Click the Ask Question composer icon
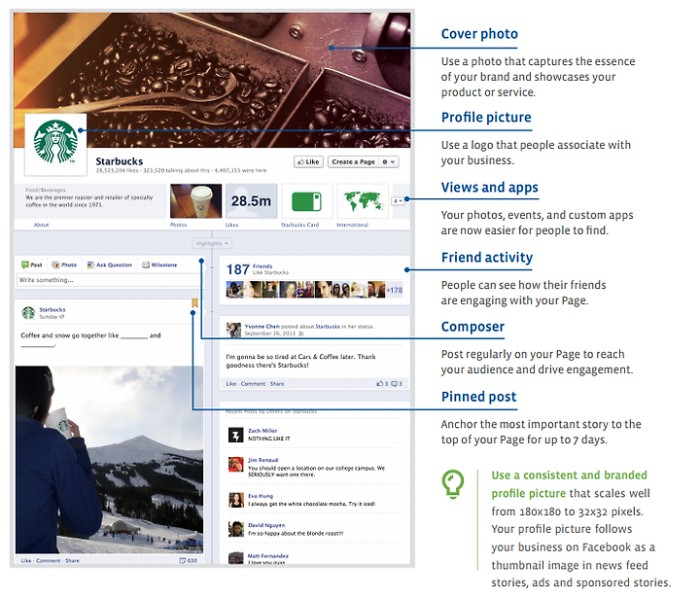The width and height of the screenshot is (700, 598). click(90, 264)
